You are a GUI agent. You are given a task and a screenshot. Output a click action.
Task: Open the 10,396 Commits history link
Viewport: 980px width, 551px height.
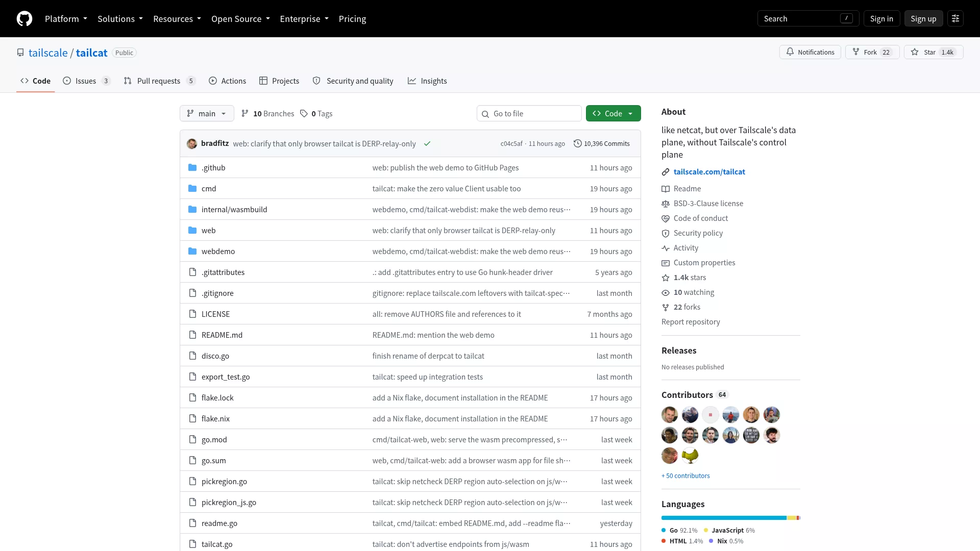pos(602,144)
